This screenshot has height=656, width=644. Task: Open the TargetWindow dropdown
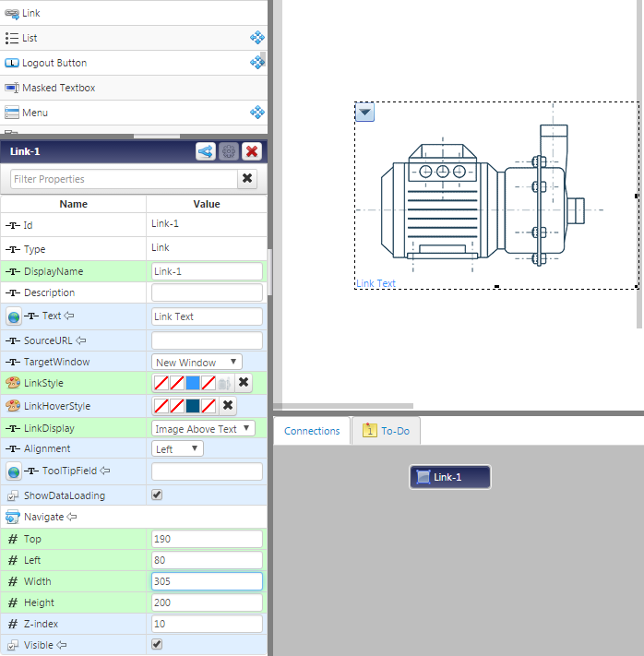[197, 363]
